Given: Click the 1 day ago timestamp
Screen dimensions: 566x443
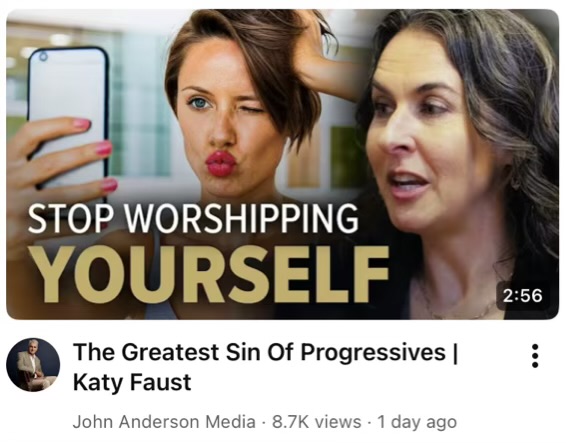Looking at the screenshot, I should tap(417, 422).
